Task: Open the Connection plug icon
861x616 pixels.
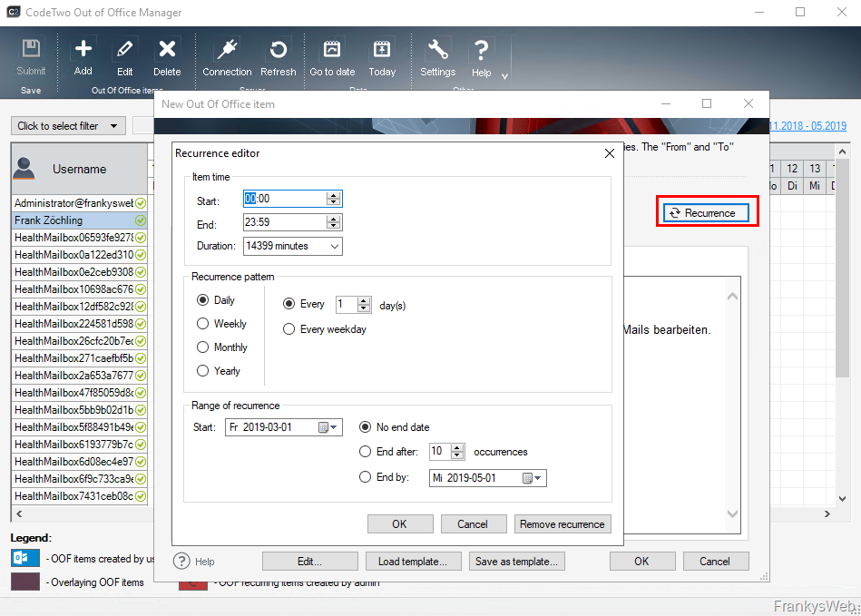Action: tap(227, 50)
